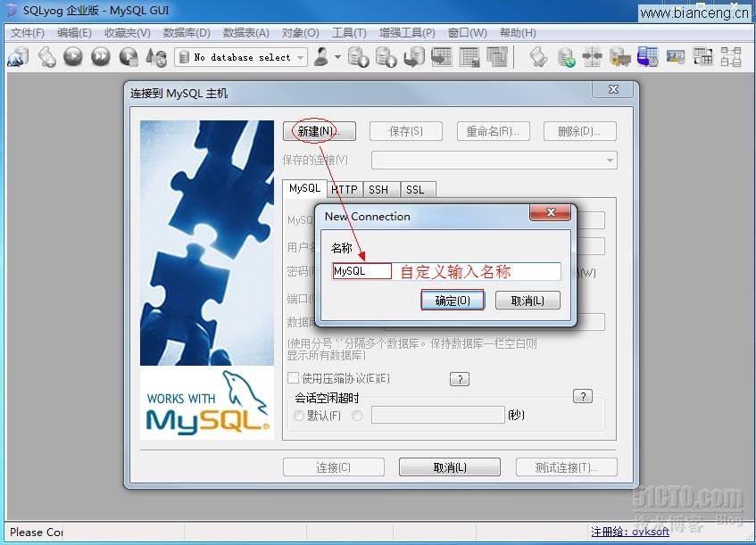This screenshot has height=545, width=756.
Task: Select the default session timeout radio button
Action: (x=299, y=416)
